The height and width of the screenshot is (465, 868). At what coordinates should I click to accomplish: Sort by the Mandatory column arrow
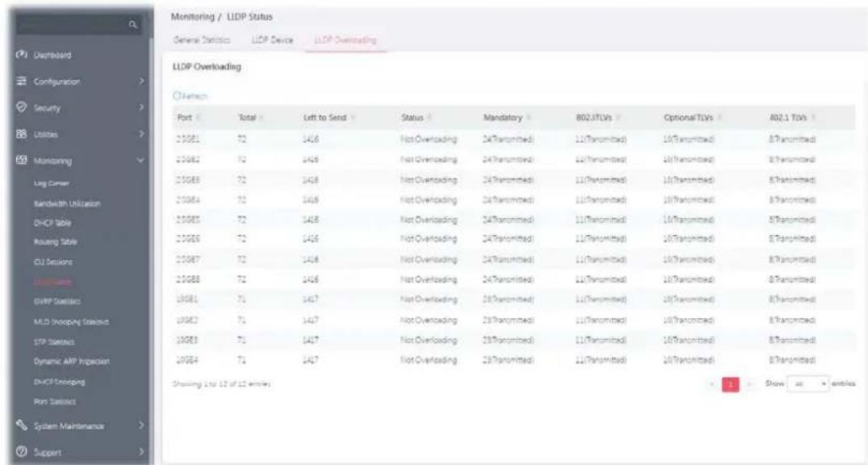[x=528, y=118]
